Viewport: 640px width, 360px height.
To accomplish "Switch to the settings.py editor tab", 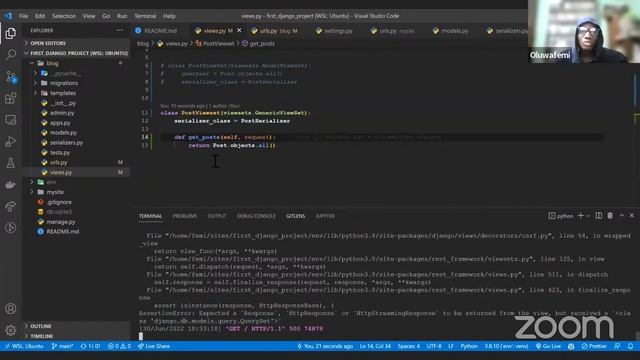I will (x=338, y=31).
